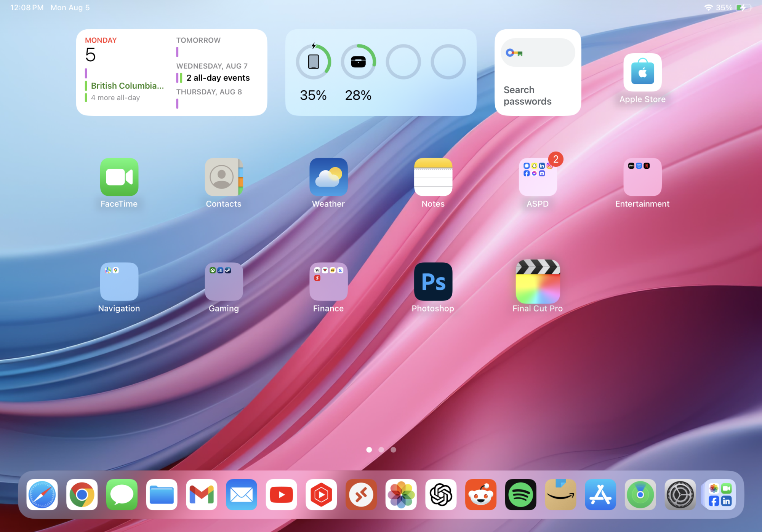Go to the third home screen page dot
The width and height of the screenshot is (762, 532).
(x=393, y=450)
